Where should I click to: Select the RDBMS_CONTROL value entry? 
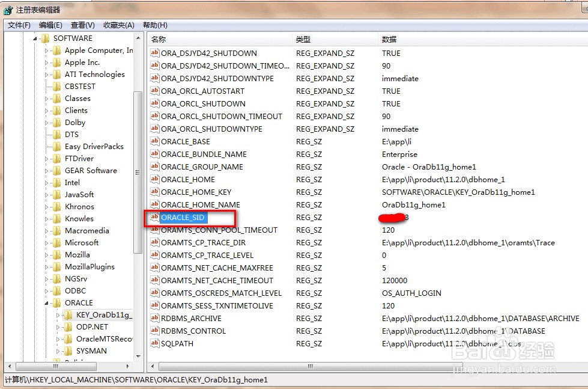(193, 331)
